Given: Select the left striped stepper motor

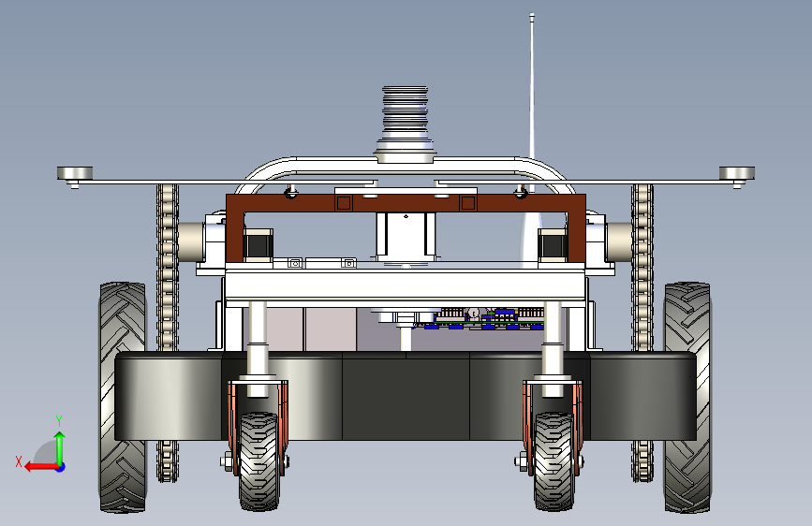Looking at the screenshot, I should [258, 244].
